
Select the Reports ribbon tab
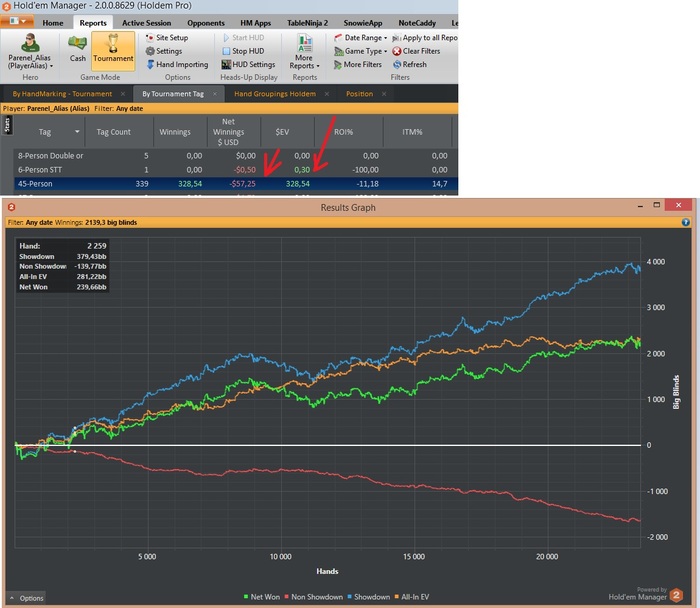click(x=93, y=23)
